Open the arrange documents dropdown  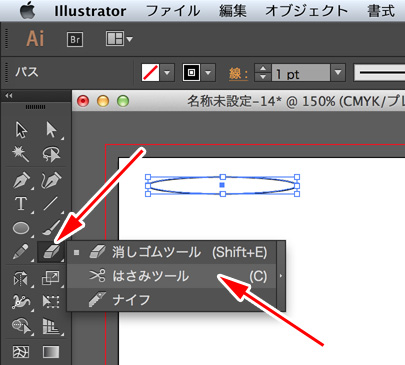click(x=119, y=39)
